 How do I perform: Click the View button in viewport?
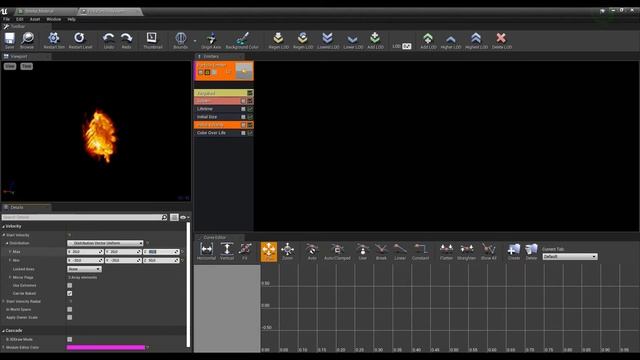coord(10,66)
